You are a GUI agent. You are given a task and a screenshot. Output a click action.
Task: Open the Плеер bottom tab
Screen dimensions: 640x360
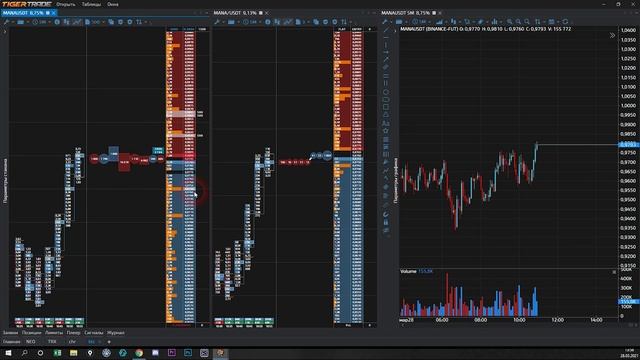(x=73, y=333)
